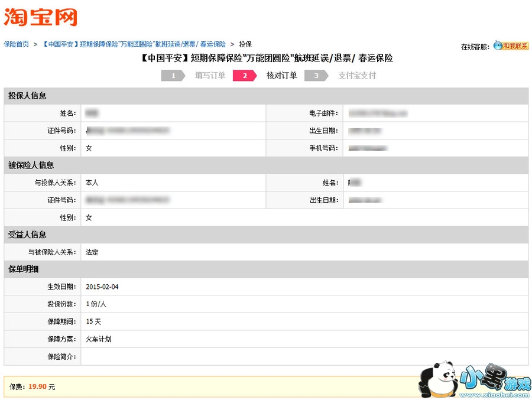Select the 火车计划 plan value
The width and height of the screenshot is (532, 400).
coord(98,339)
